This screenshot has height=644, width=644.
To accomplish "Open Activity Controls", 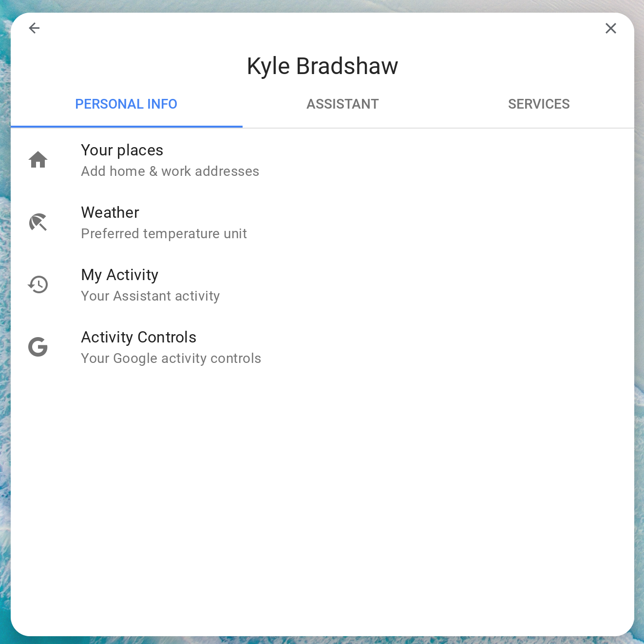I will (x=138, y=337).
